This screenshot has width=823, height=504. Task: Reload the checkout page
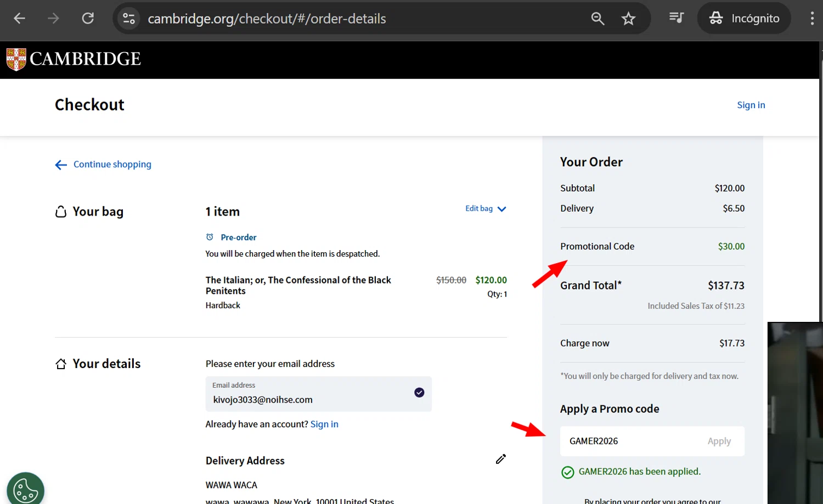pos(88,19)
